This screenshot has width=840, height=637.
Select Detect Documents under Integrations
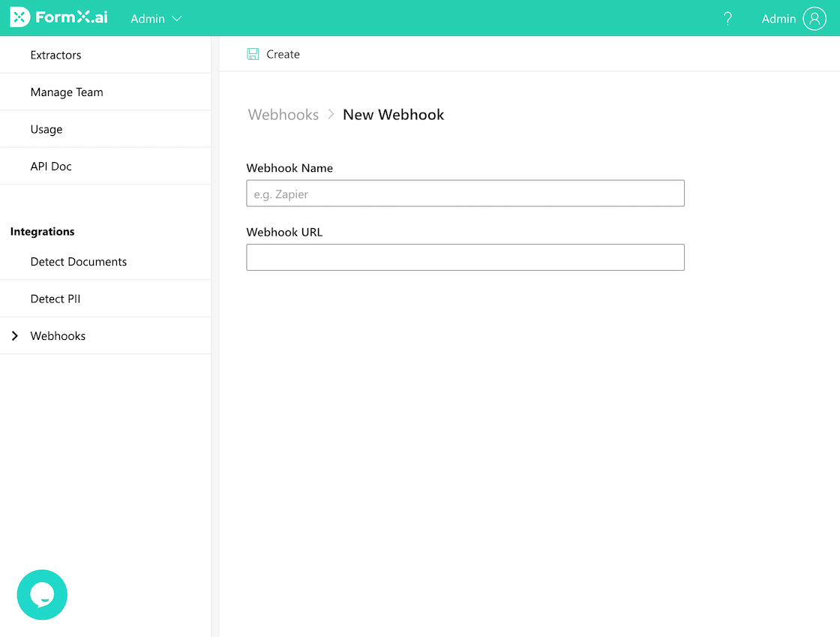click(x=79, y=262)
